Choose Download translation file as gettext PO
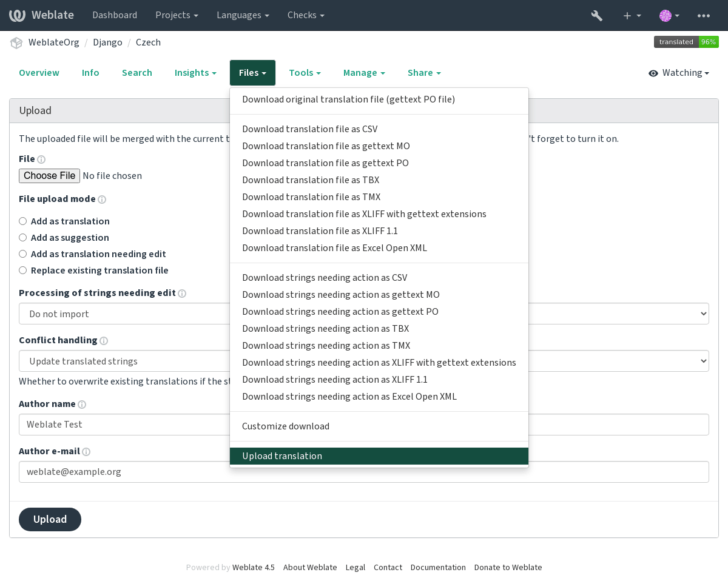 click(x=379, y=163)
